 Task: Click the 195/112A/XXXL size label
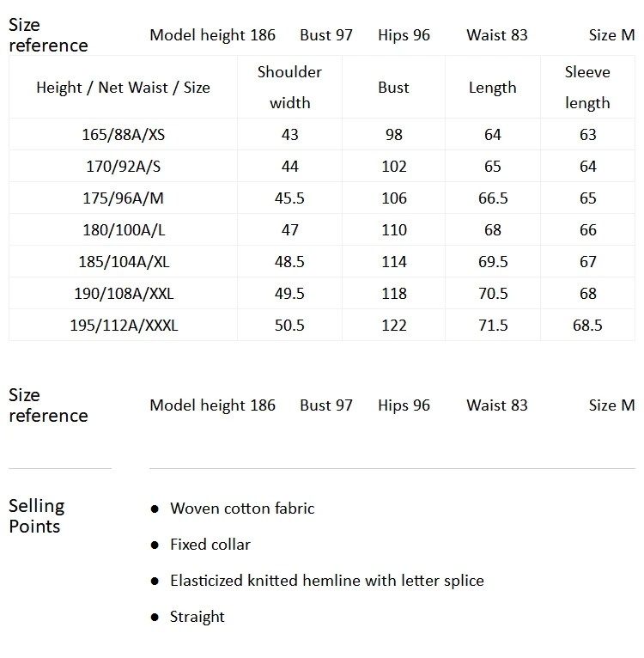click(124, 326)
